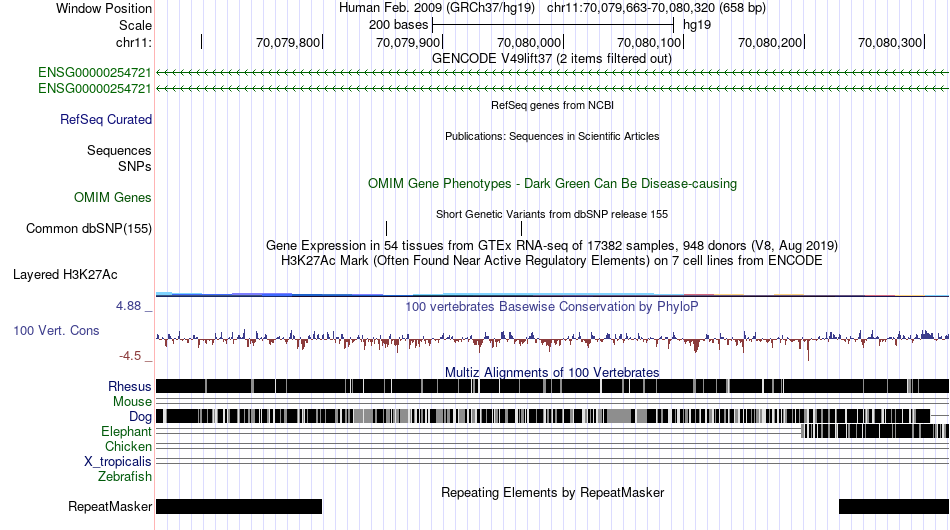Click the RepeatMasker track label
Image resolution: width=950 pixels, height=530 pixels.
tap(110, 506)
